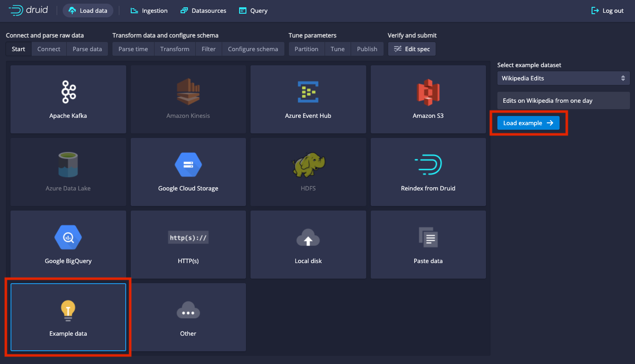Viewport: 635px width, 364px height.
Task: Switch to the Filter step
Action: 208,49
